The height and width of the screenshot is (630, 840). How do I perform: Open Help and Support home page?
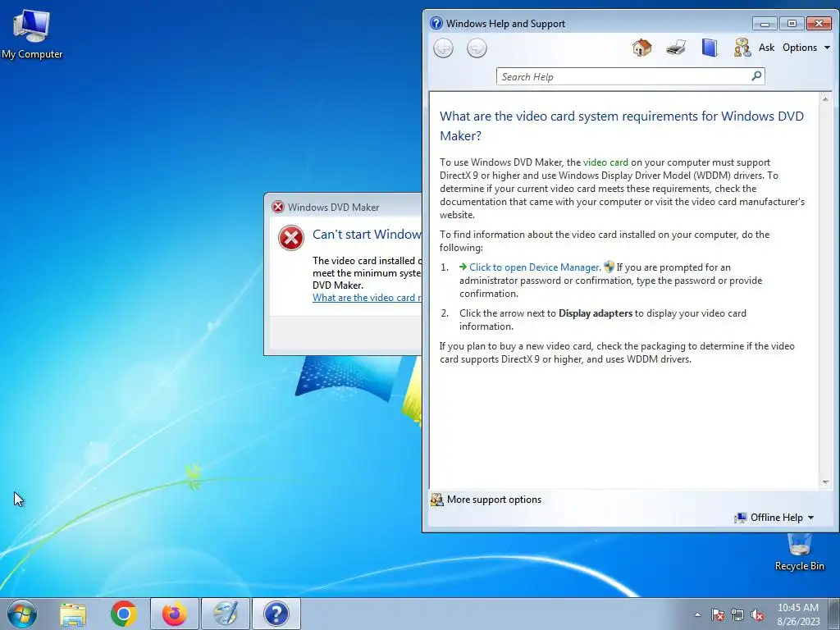pyautogui.click(x=641, y=48)
